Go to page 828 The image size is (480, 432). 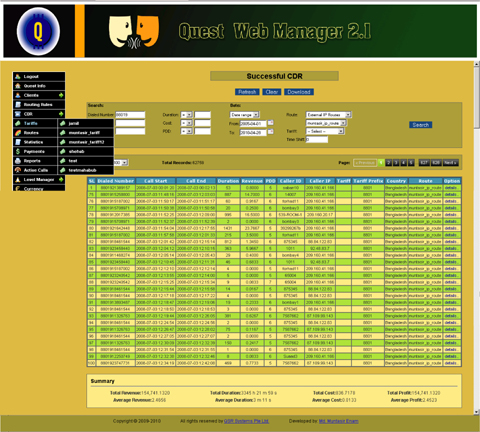(x=436, y=163)
